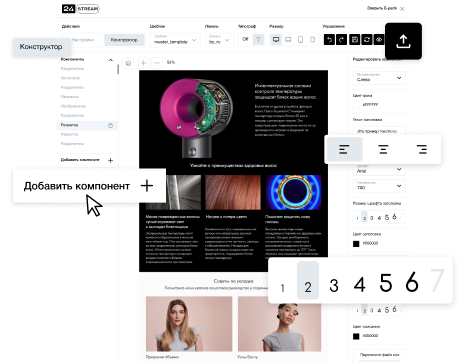This screenshot has width=460, height=362.
Task: Pick size 6 in enlarged size picker
Action: (x=412, y=282)
